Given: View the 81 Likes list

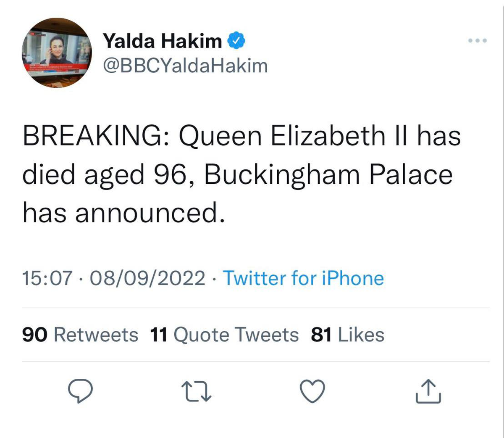Looking at the screenshot, I should click(347, 335).
